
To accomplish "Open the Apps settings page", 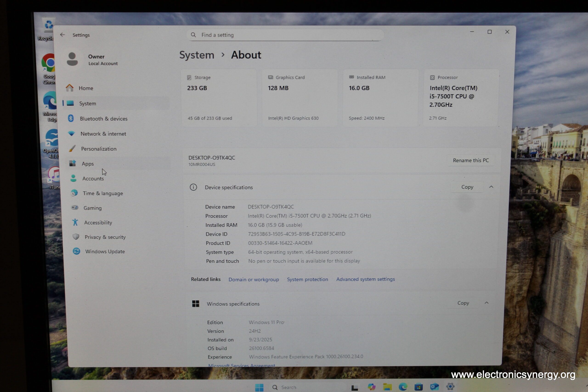I will click(88, 164).
